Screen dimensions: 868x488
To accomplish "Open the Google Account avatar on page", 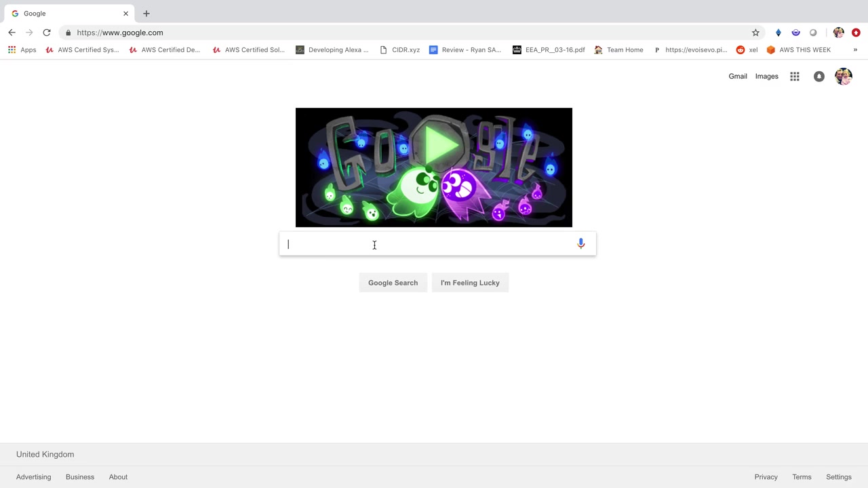I will click(x=844, y=77).
